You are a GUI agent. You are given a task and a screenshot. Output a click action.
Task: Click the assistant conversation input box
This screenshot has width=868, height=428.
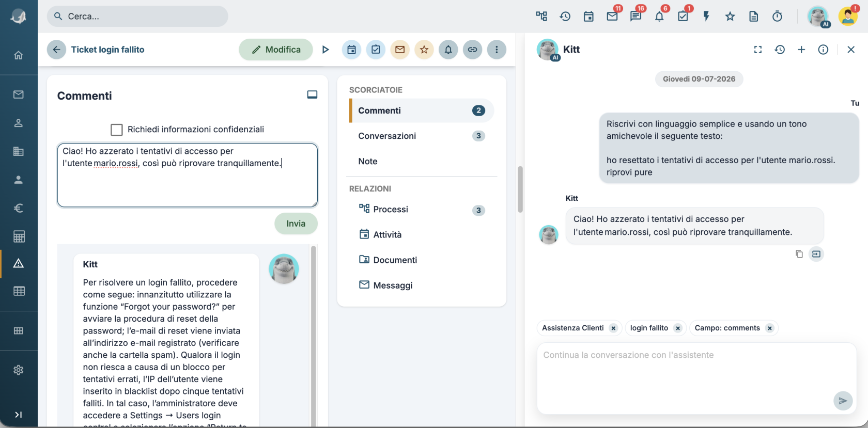click(x=696, y=378)
